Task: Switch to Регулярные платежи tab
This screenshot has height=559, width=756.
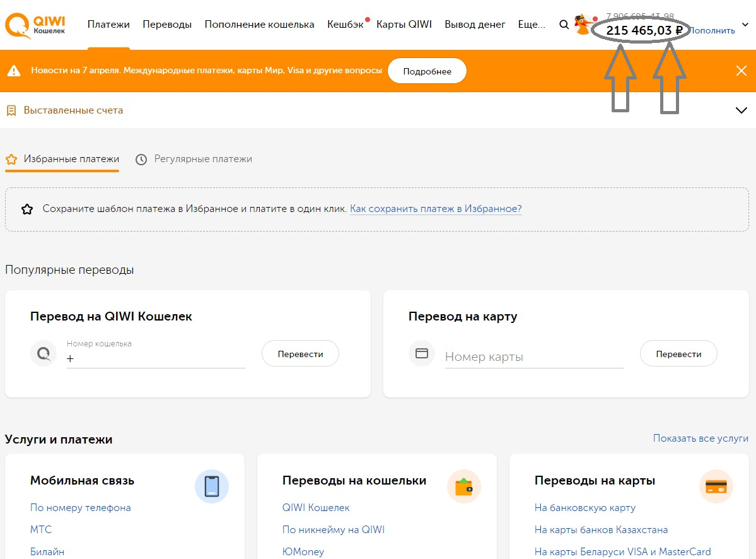Action: 194,159
